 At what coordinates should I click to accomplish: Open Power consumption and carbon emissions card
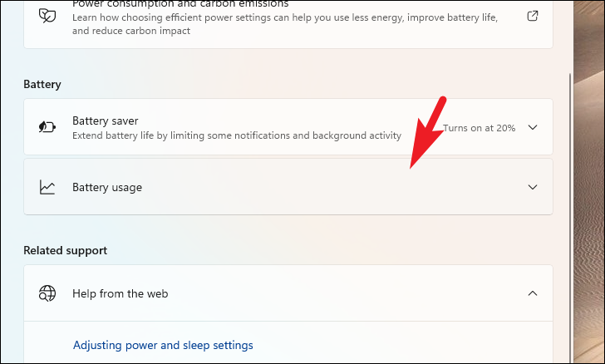click(x=288, y=24)
